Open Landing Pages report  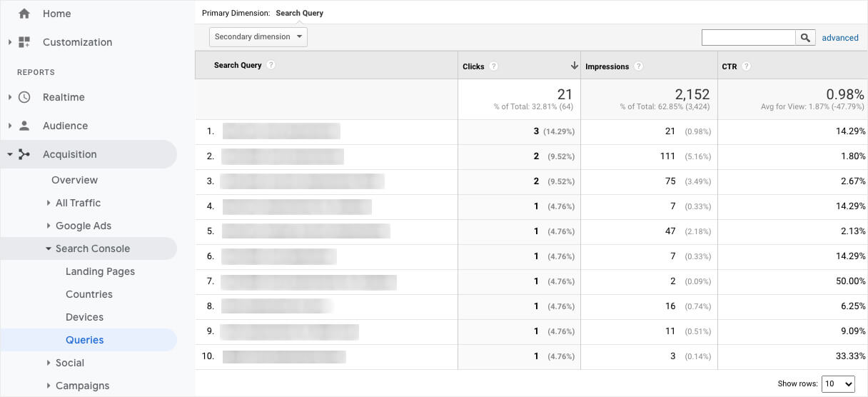point(100,271)
